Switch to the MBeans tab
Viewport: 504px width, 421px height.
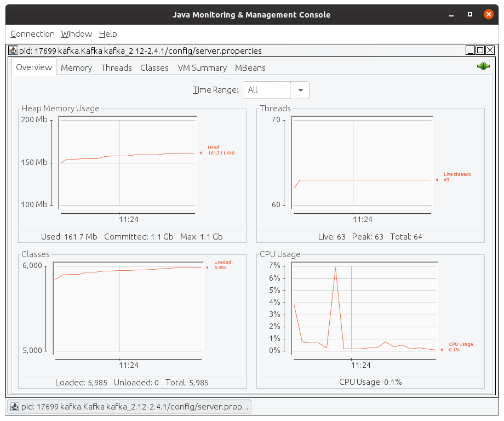pyautogui.click(x=250, y=67)
